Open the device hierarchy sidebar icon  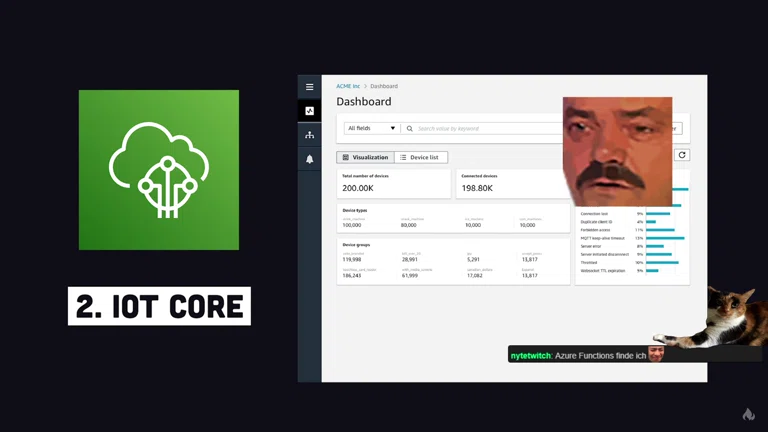(x=310, y=135)
